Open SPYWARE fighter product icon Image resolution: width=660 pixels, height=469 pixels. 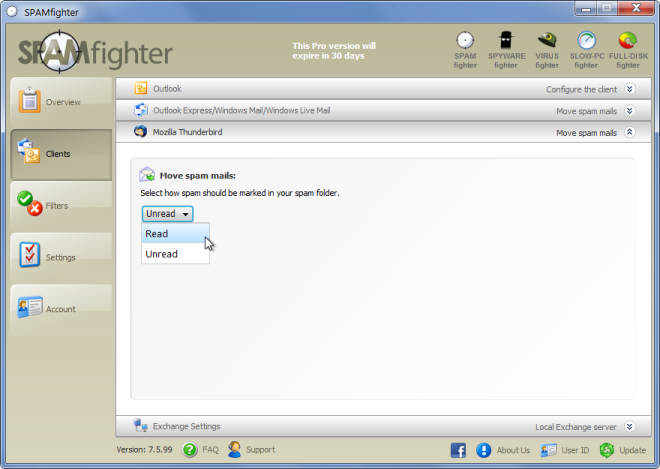(506, 50)
